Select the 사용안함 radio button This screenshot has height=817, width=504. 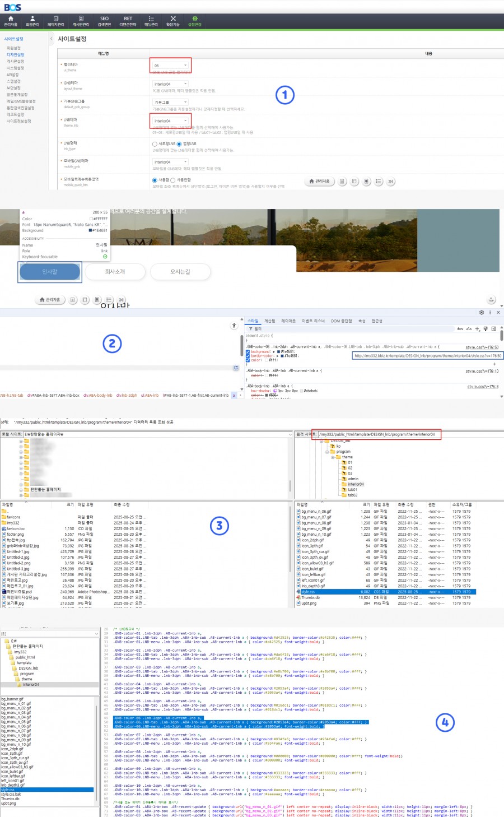pos(174,180)
